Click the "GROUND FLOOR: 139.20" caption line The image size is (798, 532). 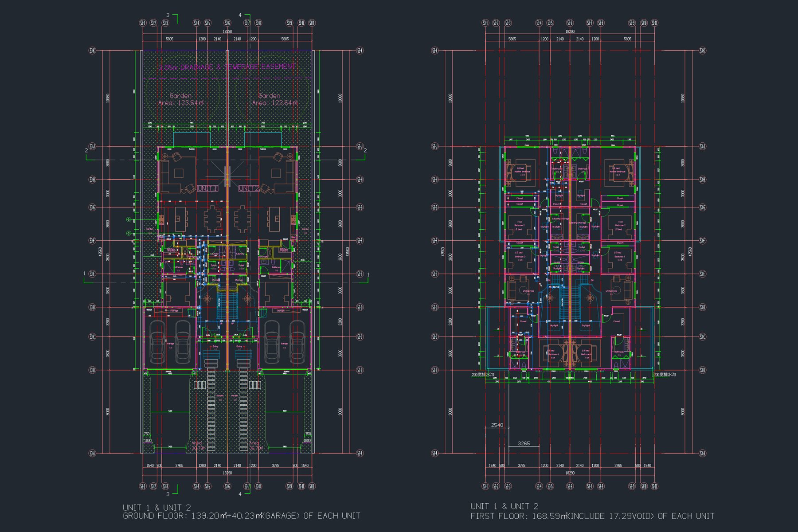242,516
